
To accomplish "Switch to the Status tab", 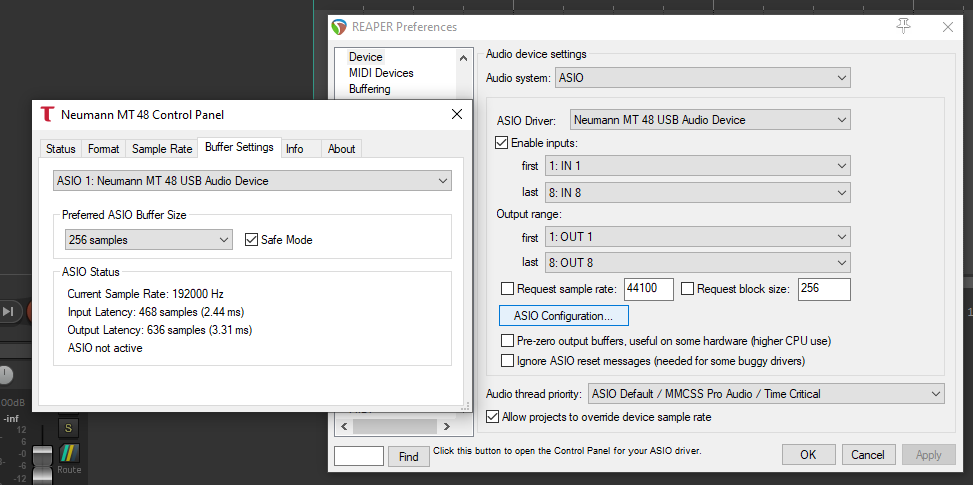I will coord(61,149).
